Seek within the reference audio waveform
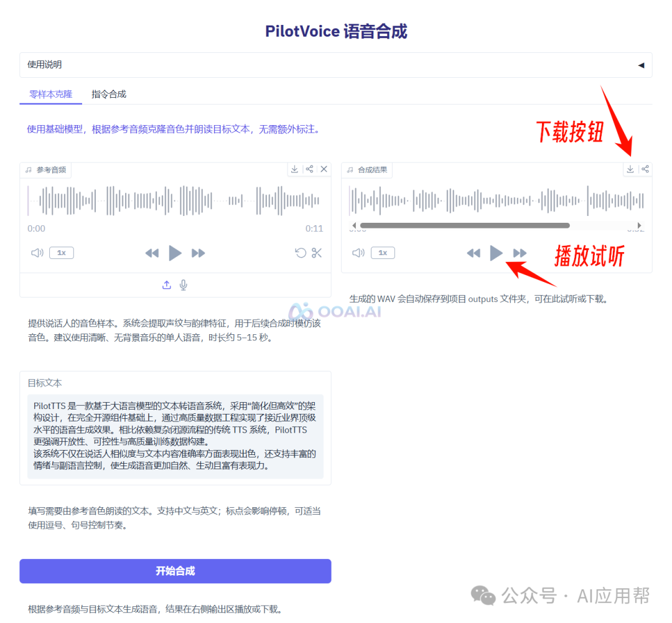The image size is (672, 623). pyautogui.click(x=175, y=200)
